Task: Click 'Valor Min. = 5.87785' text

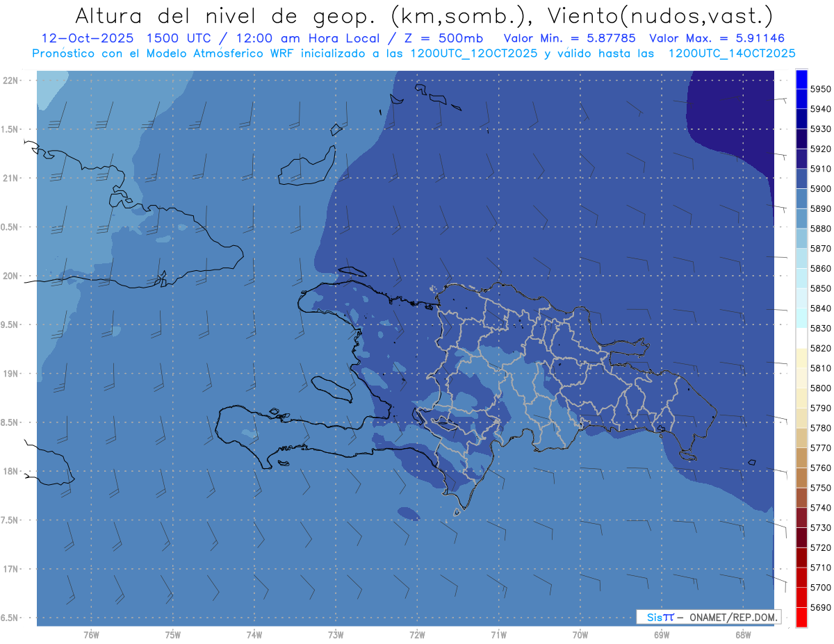Action: click(x=570, y=38)
